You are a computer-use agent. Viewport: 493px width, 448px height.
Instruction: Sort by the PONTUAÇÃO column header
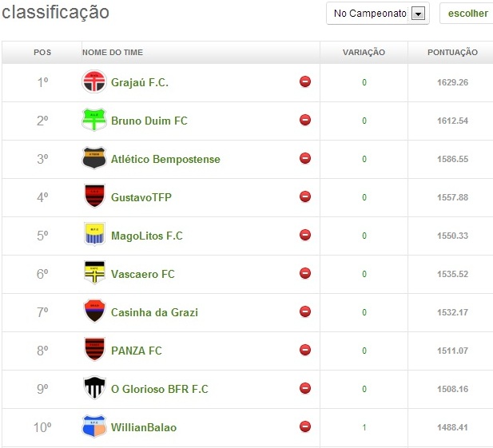453,53
